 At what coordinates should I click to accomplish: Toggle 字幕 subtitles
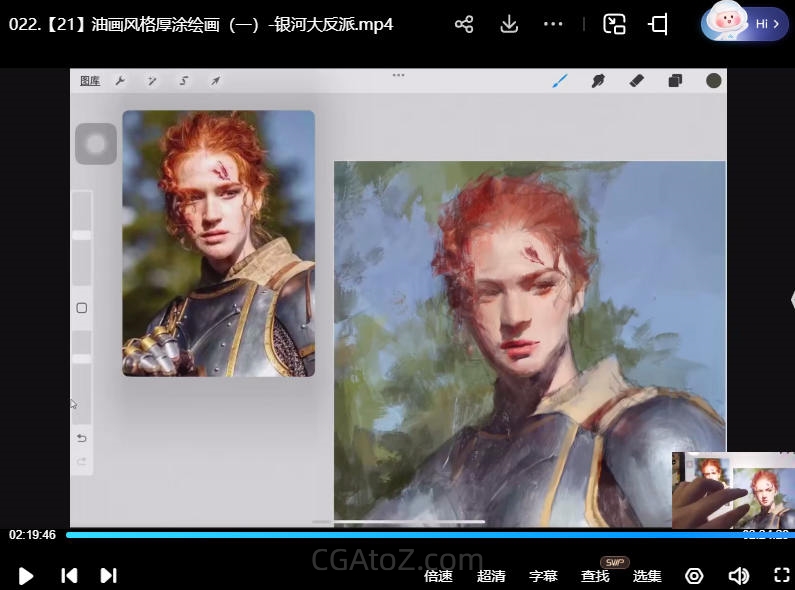[543, 575]
